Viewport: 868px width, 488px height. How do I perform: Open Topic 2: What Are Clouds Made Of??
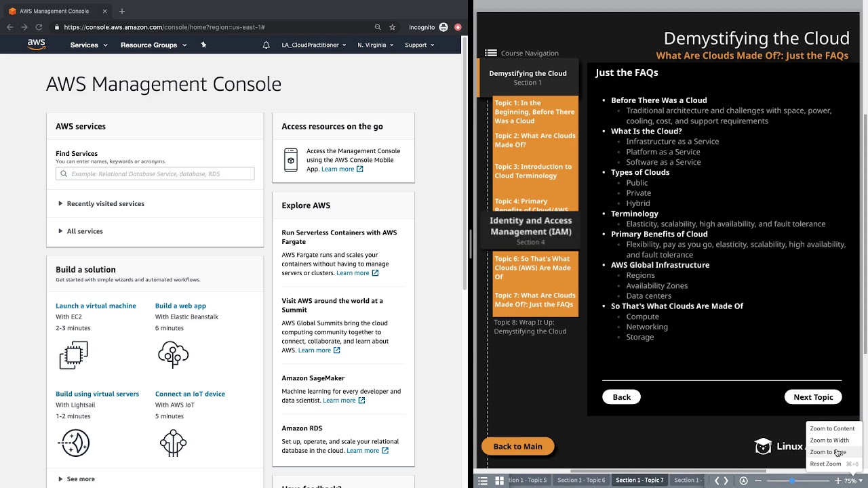click(535, 140)
